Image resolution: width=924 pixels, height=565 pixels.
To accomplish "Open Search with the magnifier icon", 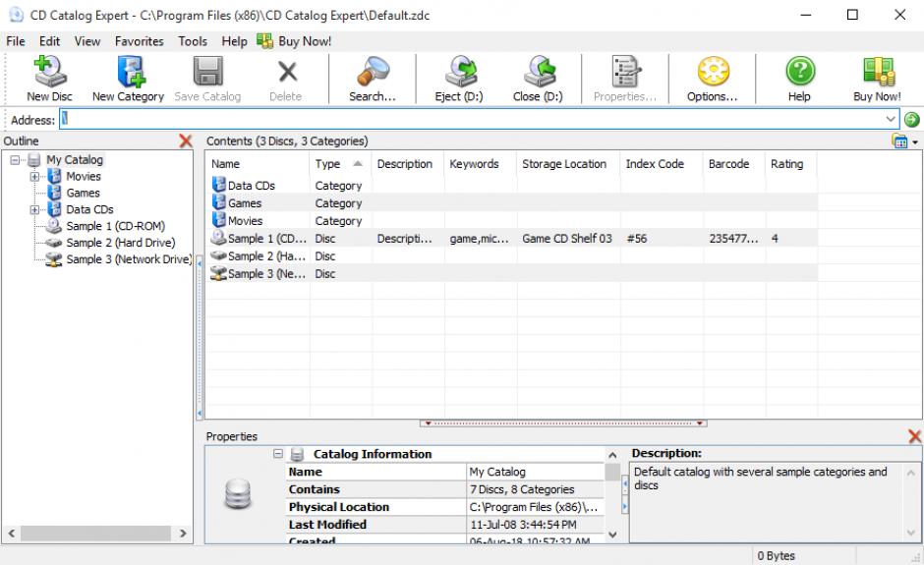I will pyautogui.click(x=373, y=72).
